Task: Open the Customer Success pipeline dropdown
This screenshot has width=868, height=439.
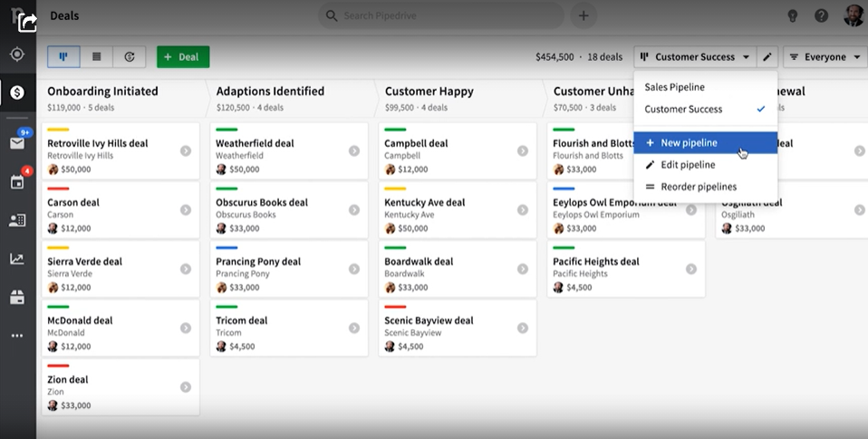Action: point(695,56)
